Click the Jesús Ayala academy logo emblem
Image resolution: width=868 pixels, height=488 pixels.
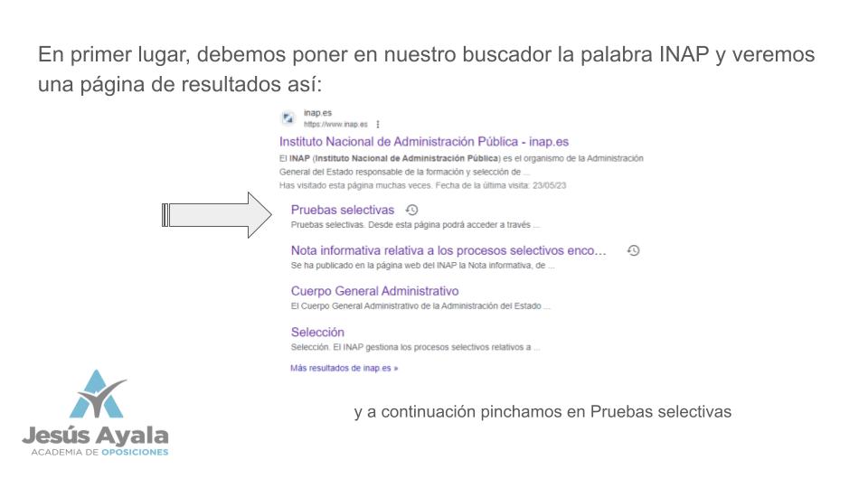[98, 394]
